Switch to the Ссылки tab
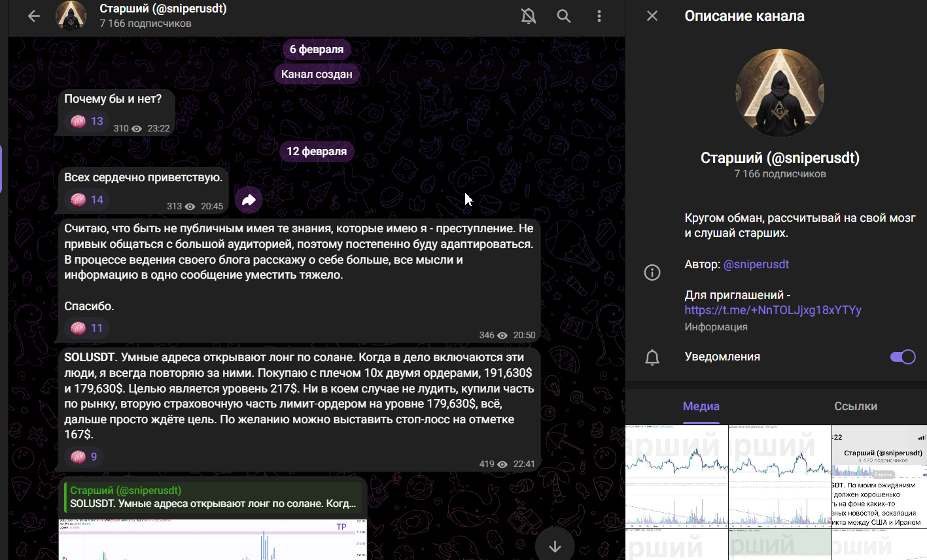927x560 pixels. coord(855,406)
